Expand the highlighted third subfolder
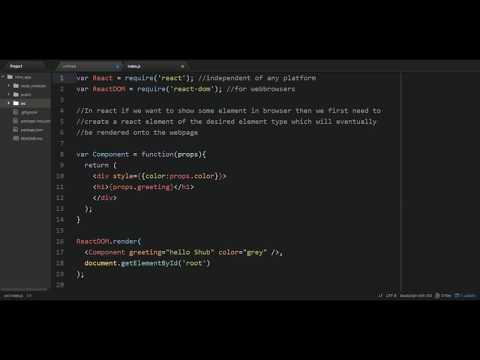The height and width of the screenshot is (360, 480). pos(9,103)
